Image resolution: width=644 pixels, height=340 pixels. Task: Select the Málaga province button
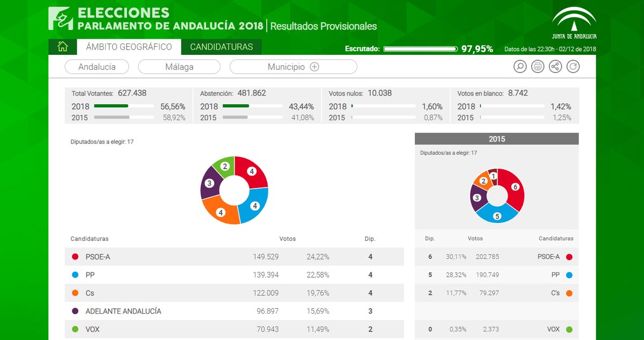(179, 67)
